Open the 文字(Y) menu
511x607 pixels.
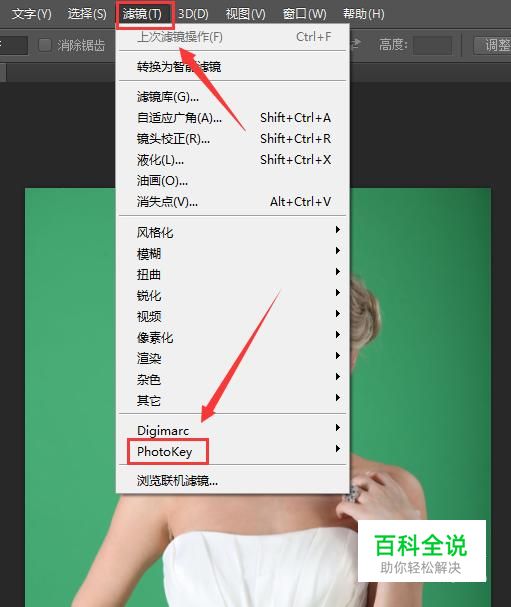(x=31, y=14)
